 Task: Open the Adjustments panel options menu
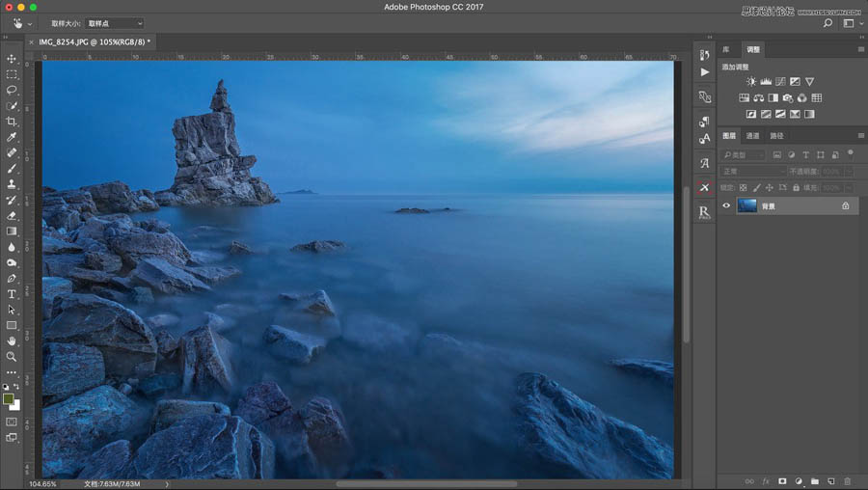(861, 49)
